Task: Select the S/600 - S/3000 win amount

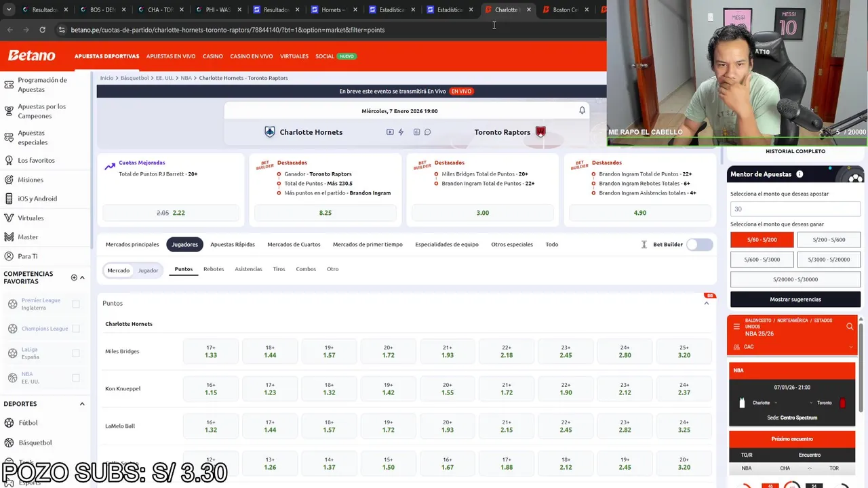Action: tap(762, 260)
